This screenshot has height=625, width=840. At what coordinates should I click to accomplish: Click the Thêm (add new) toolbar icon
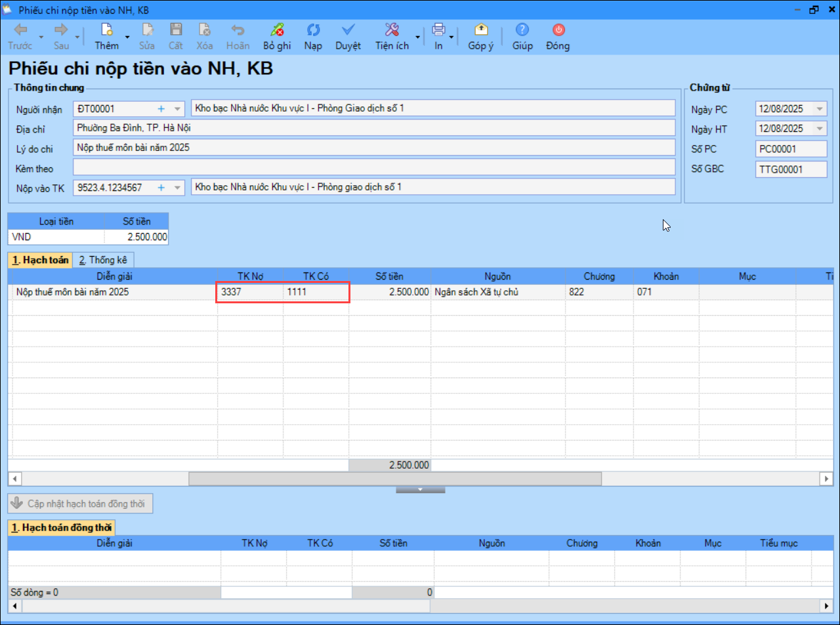106,30
